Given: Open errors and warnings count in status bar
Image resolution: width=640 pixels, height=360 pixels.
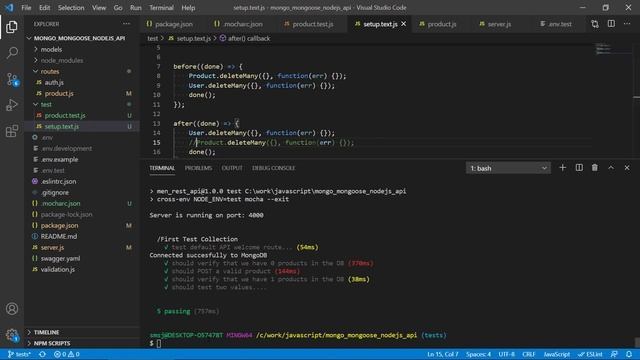Looking at the screenshot, I should 67,354.
